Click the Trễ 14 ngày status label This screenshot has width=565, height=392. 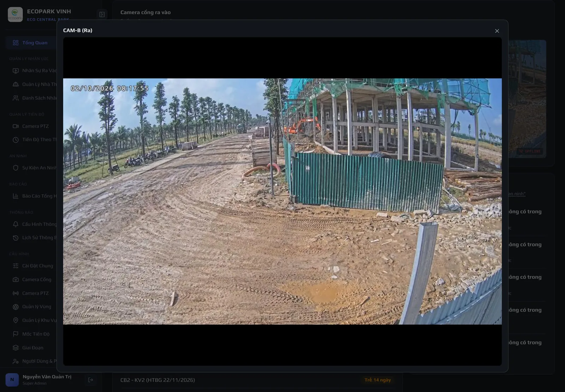pyautogui.click(x=377, y=380)
